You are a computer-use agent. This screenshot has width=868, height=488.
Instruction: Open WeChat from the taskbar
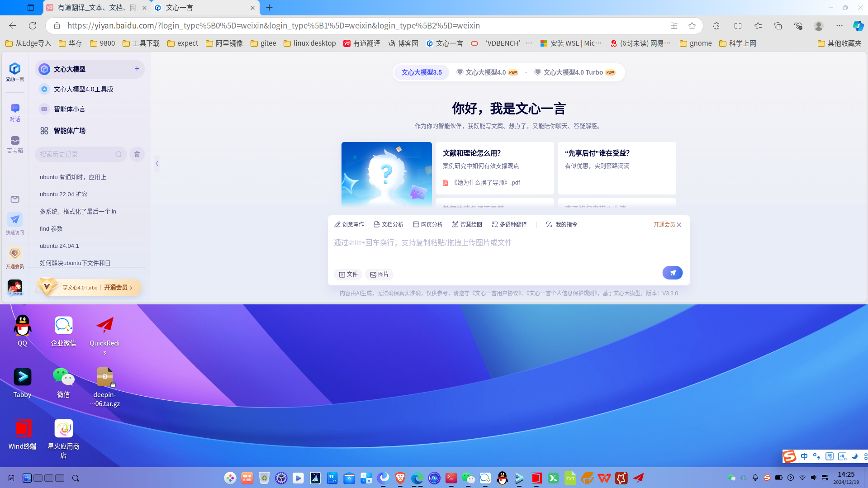point(468,478)
